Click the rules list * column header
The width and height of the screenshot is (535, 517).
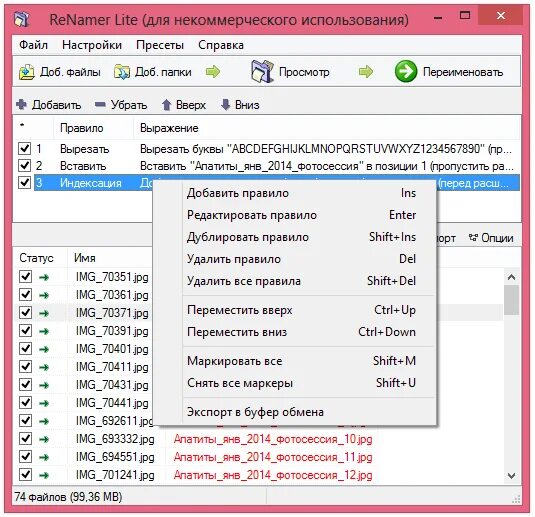(33, 128)
